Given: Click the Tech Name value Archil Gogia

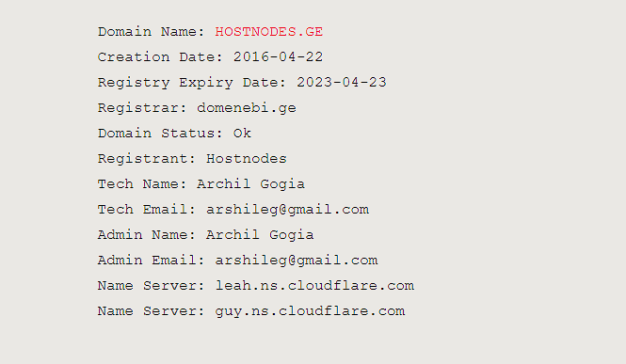Looking at the screenshot, I should pyautogui.click(x=250, y=183).
